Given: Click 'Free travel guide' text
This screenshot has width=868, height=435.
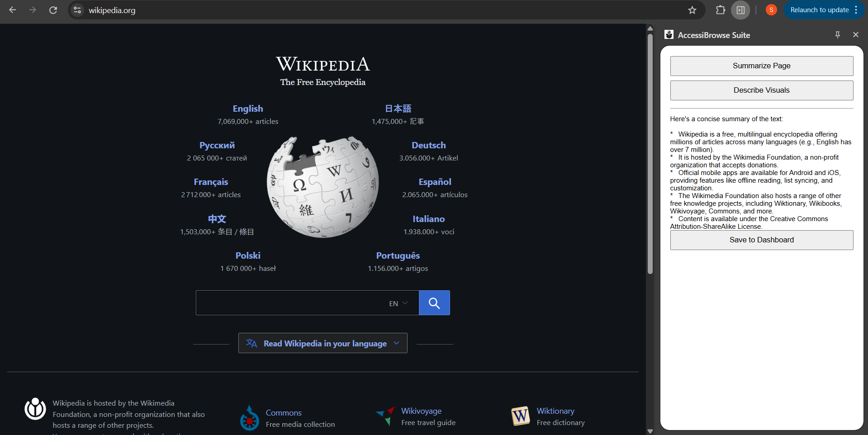Looking at the screenshot, I should pos(428,423).
